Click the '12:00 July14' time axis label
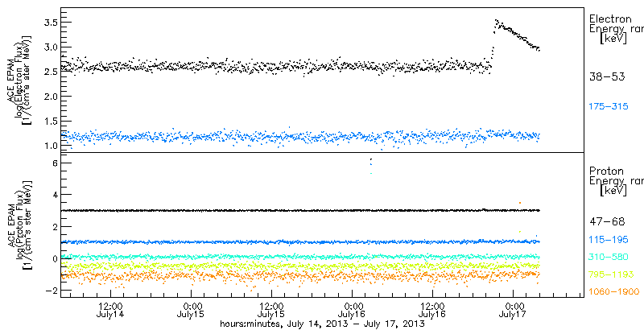 point(110,311)
